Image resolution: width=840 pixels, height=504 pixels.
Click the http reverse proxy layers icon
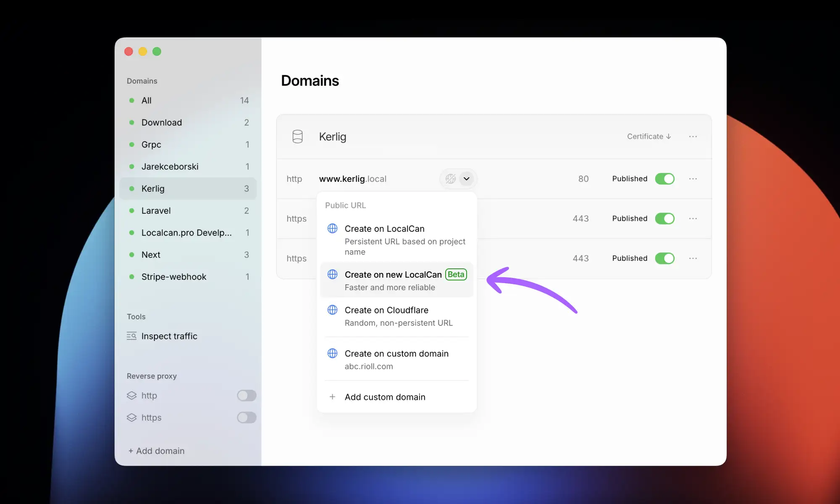coord(132,396)
